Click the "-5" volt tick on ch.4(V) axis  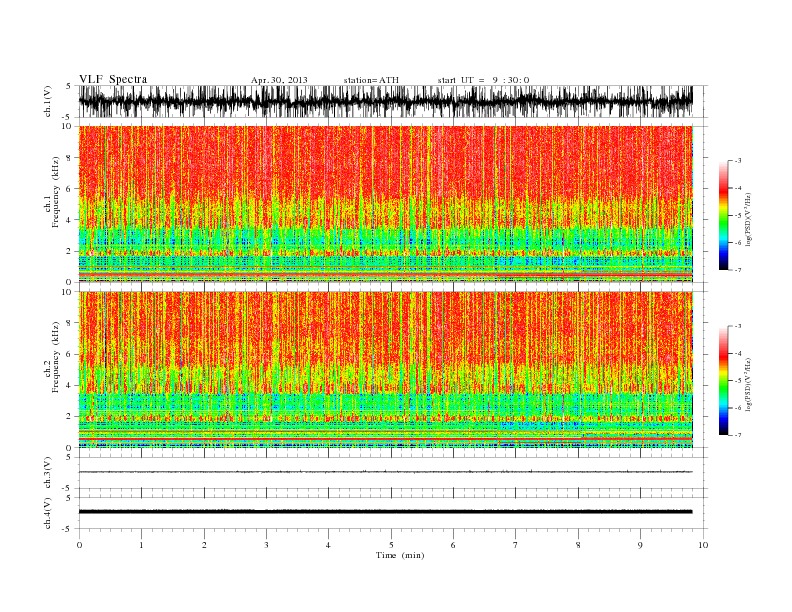tap(68, 529)
